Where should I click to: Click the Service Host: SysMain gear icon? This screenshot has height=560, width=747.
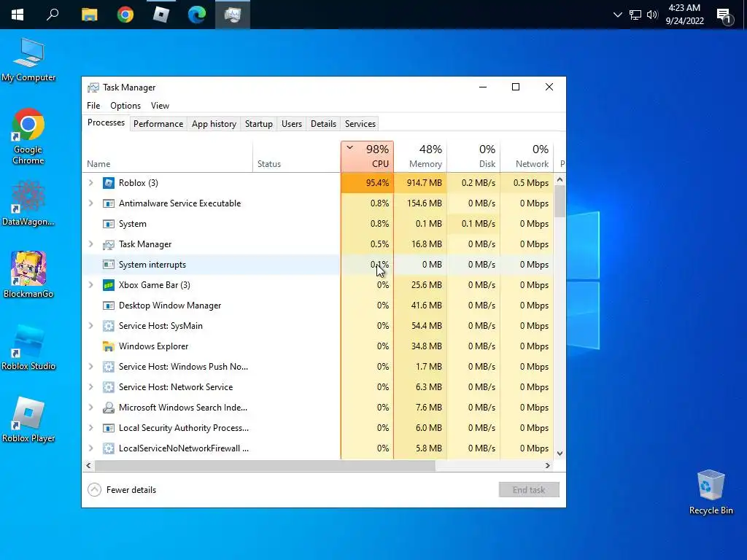pos(109,326)
